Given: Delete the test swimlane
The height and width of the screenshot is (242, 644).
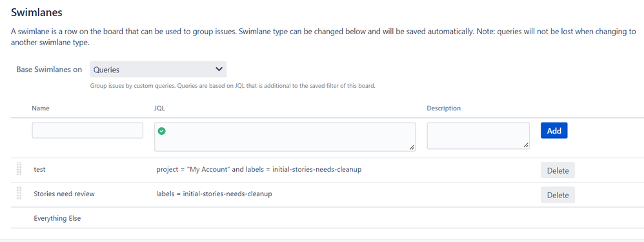Looking at the screenshot, I should (x=558, y=170).
